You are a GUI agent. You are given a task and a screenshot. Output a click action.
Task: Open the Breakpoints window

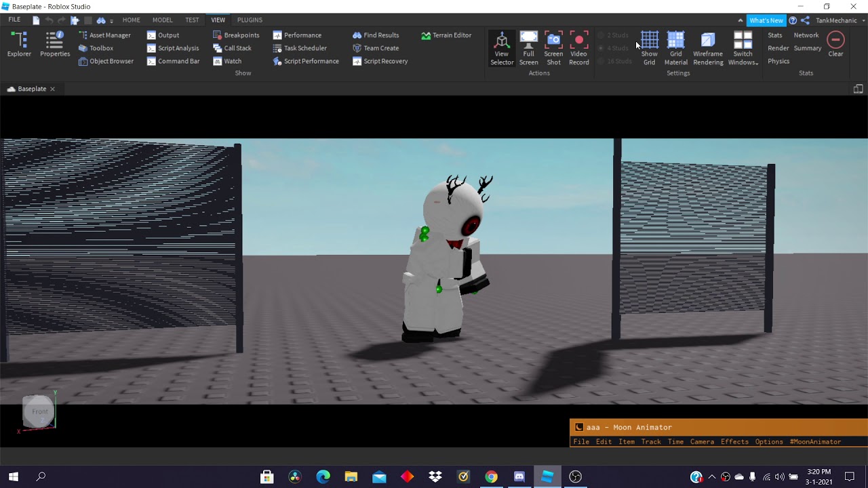pyautogui.click(x=236, y=35)
